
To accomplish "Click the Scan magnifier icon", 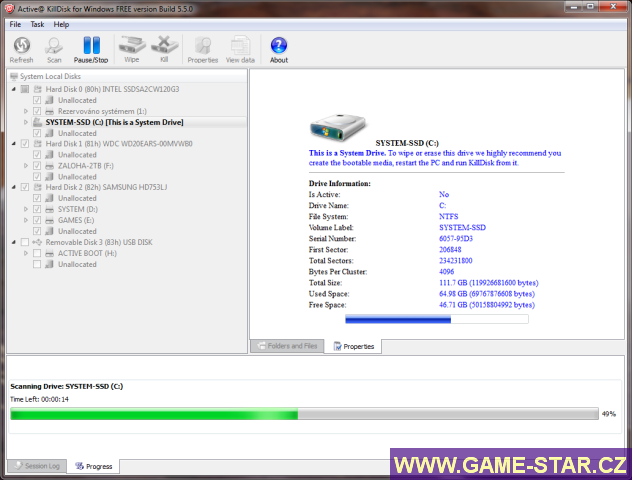I will tap(54, 45).
